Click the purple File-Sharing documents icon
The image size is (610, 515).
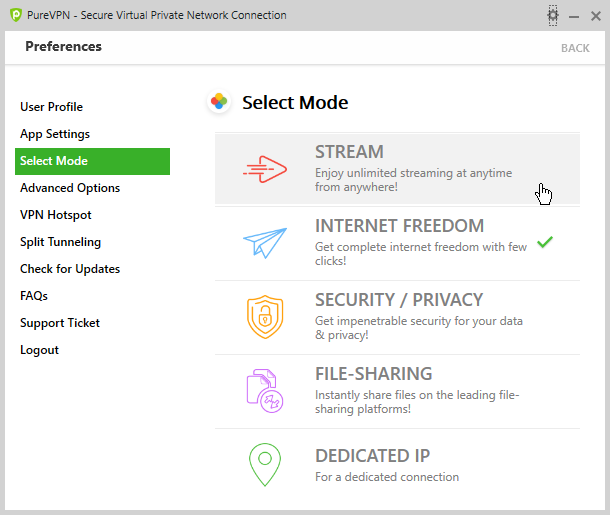[265, 391]
